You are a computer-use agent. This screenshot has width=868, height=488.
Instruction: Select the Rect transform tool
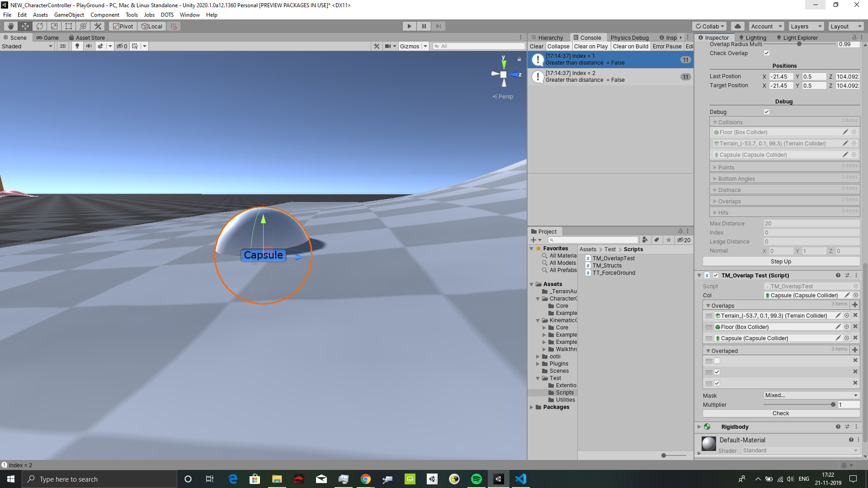(68, 26)
